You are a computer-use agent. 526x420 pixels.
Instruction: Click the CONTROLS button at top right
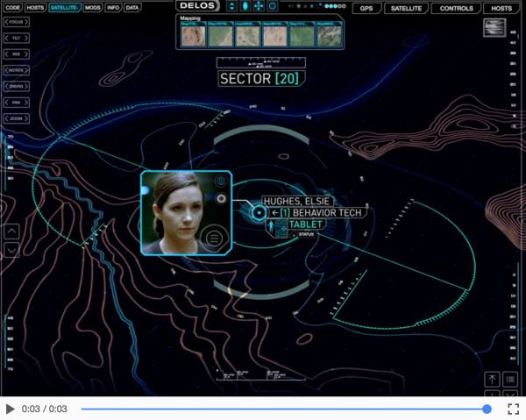(x=456, y=9)
